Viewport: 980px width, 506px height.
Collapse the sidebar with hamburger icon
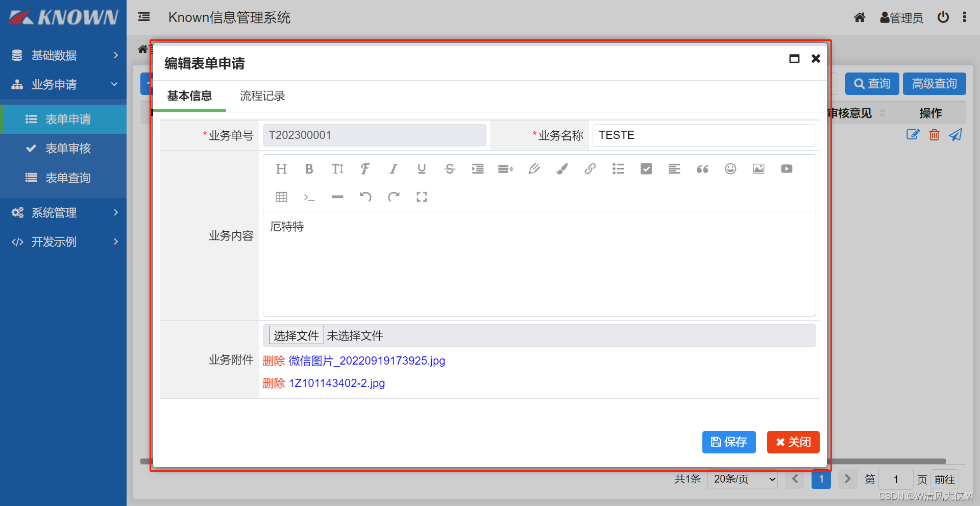(144, 17)
